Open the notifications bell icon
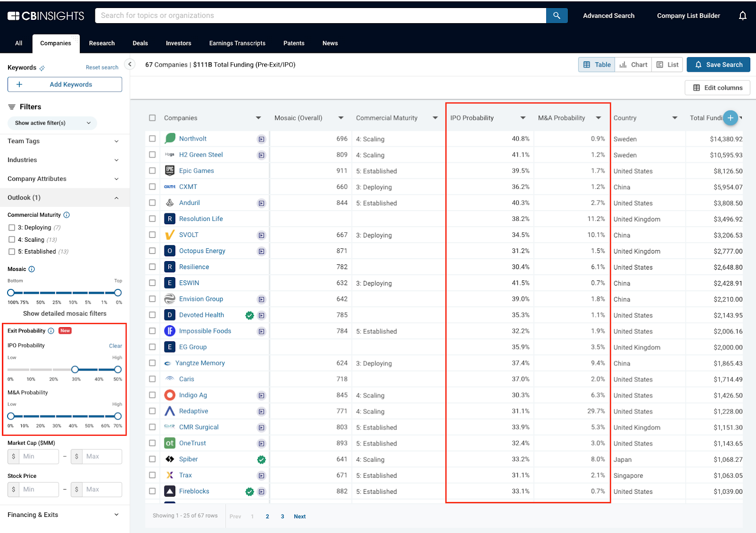 [x=742, y=16]
